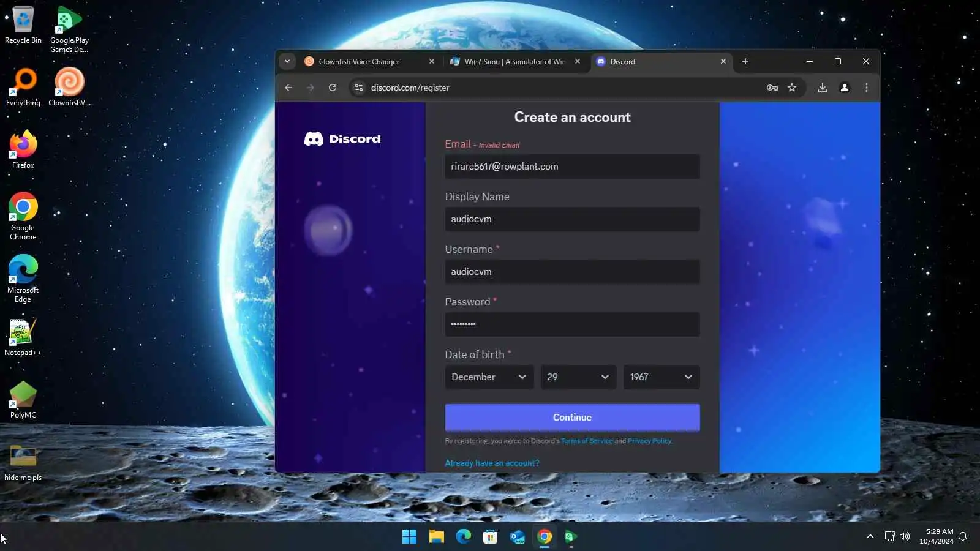This screenshot has height=551, width=980.
Task: Open the volume control in system tray
Action: click(x=905, y=536)
